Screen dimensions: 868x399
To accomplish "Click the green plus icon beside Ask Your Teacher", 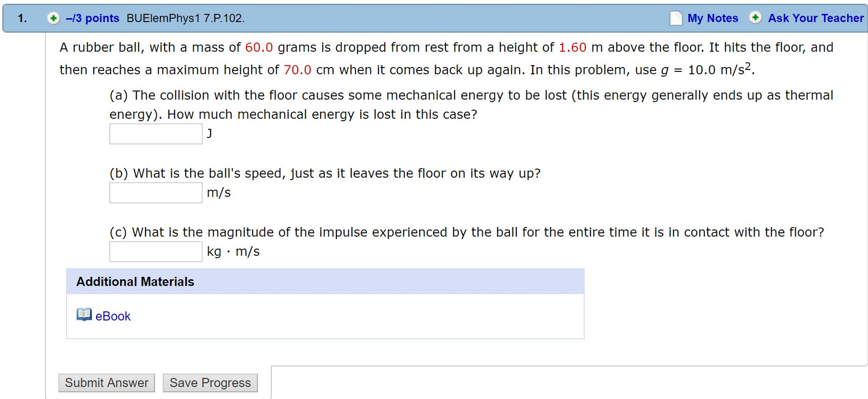I will pos(756,18).
